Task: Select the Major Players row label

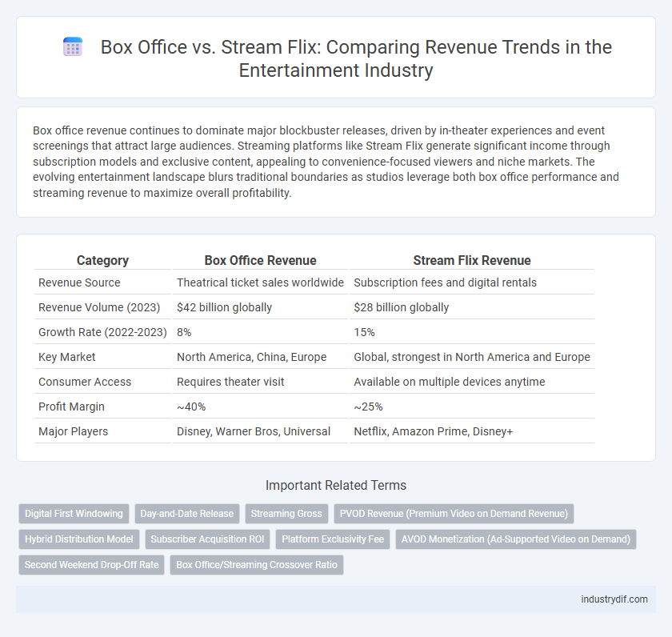Action: [x=74, y=431]
